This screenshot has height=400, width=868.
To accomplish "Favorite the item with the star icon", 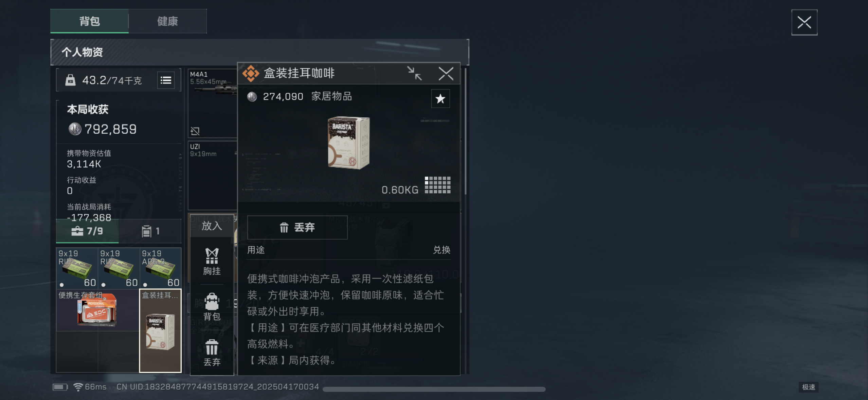I will click(440, 99).
